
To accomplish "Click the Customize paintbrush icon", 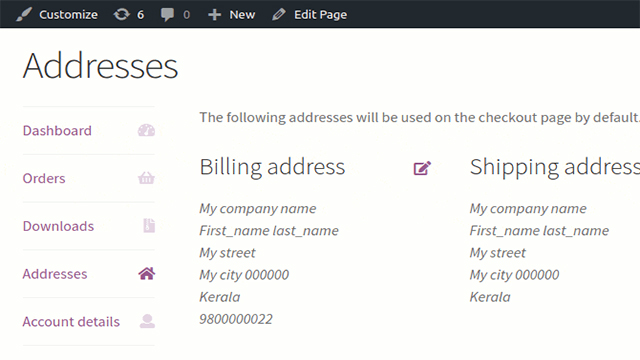I will [24, 14].
